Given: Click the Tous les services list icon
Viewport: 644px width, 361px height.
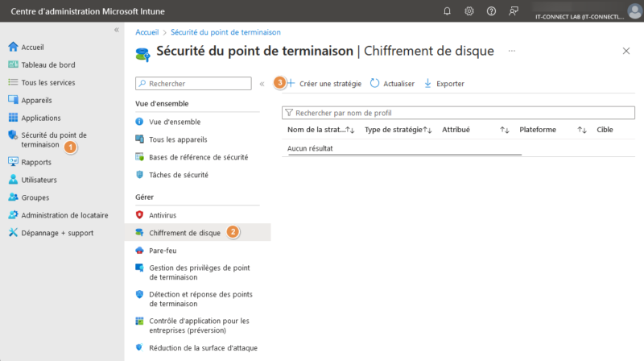Looking at the screenshot, I should (x=13, y=82).
